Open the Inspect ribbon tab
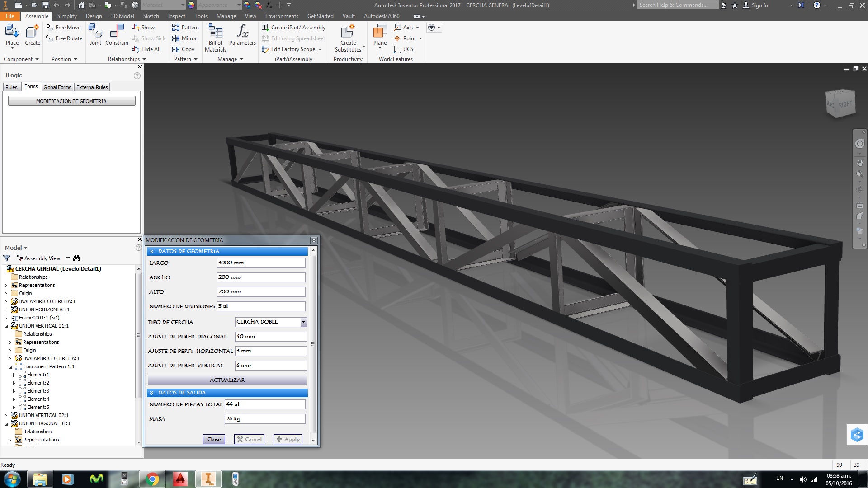The height and width of the screenshot is (488, 868). tap(176, 16)
